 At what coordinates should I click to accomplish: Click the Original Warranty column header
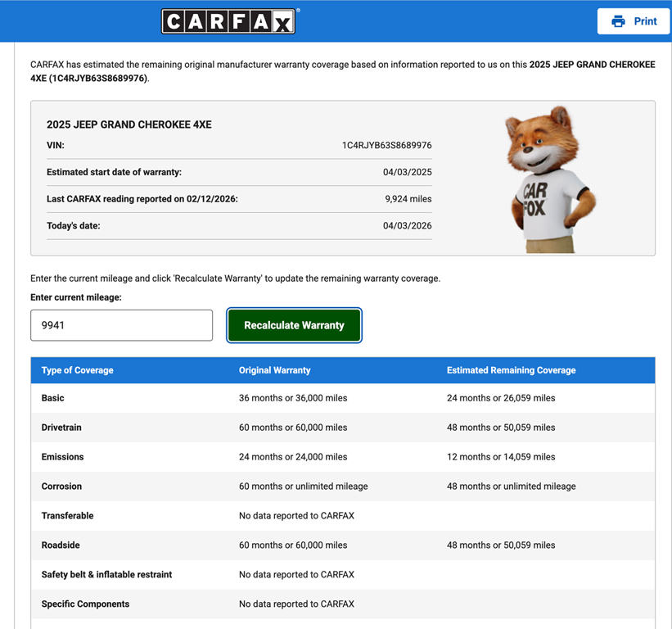pyautogui.click(x=274, y=370)
